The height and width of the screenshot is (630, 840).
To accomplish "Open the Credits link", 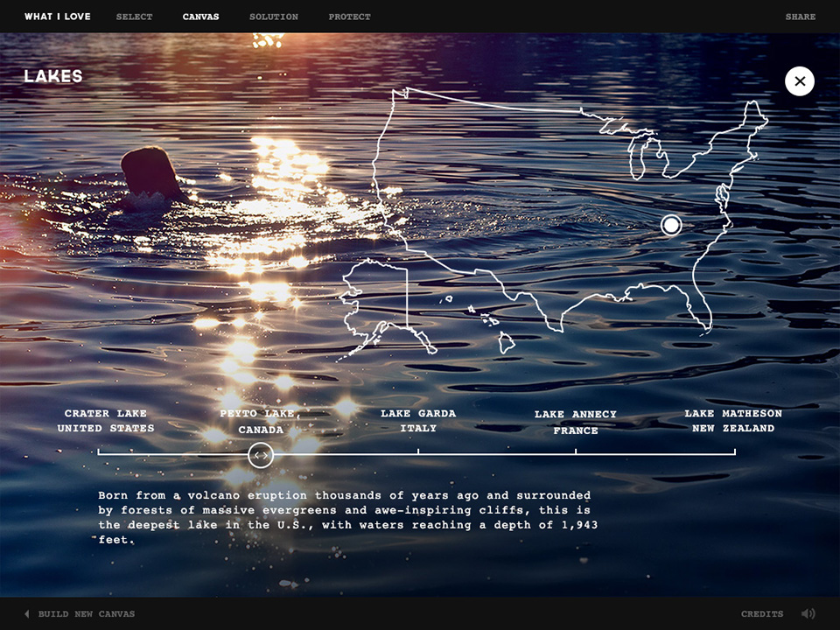I will click(x=762, y=614).
